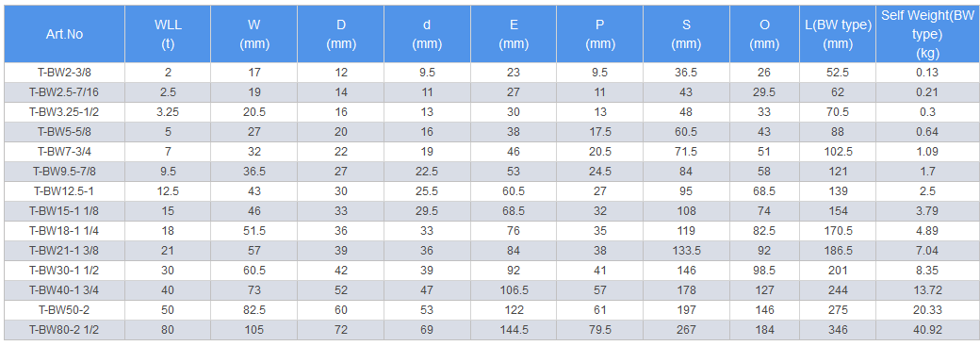The width and height of the screenshot is (980, 346).
Task: Select the L(BW type) column header
Action: [x=838, y=35]
